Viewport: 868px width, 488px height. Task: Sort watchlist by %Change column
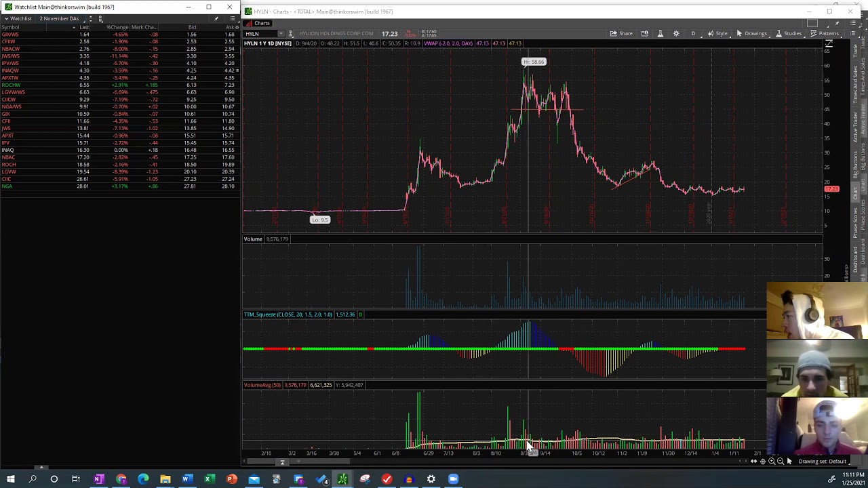pyautogui.click(x=117, y=27)
